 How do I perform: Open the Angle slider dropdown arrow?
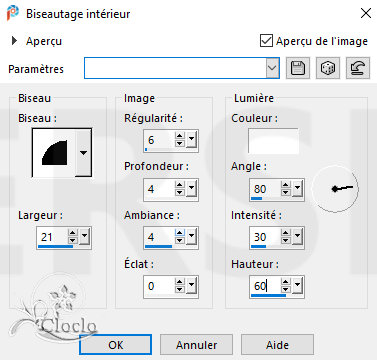(x=297, y=189)
